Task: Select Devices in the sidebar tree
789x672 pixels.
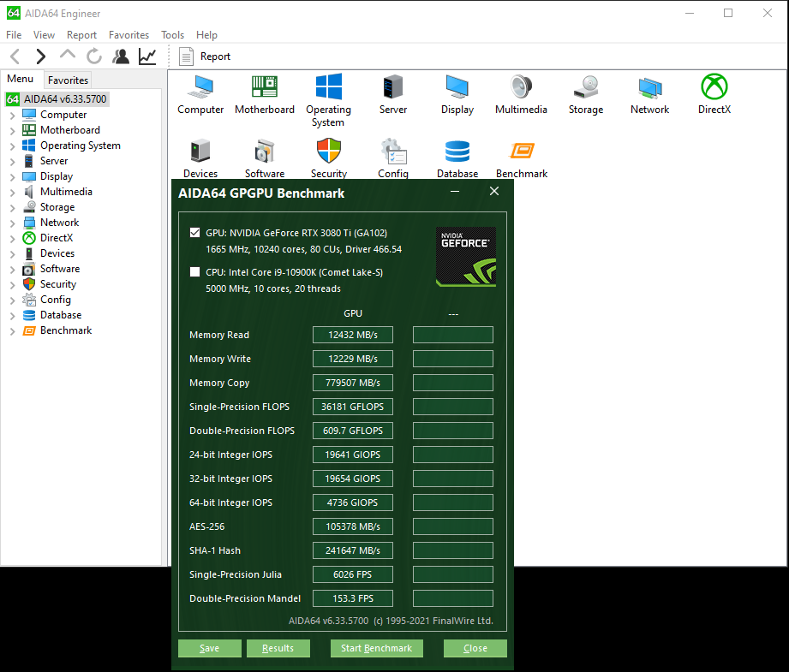Action: 57,253
